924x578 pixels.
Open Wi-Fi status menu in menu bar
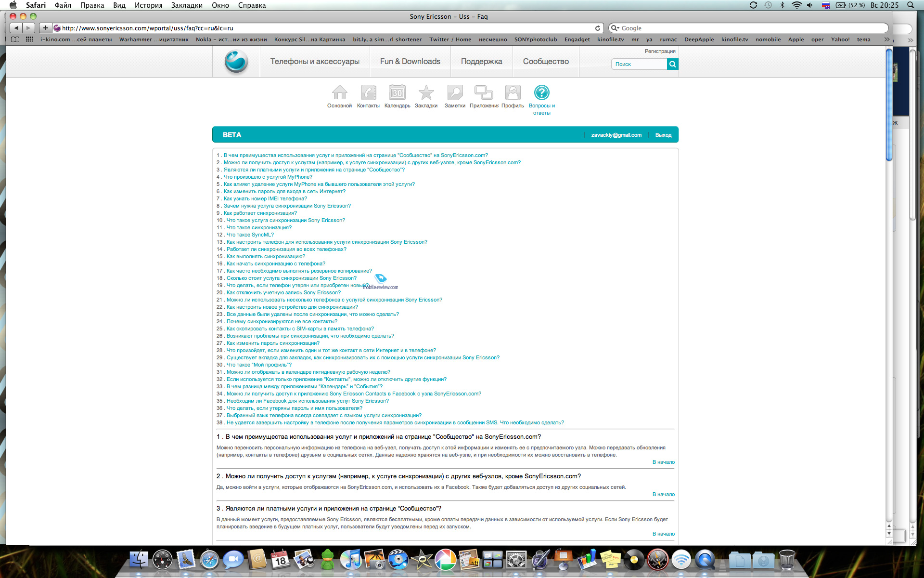796,5
